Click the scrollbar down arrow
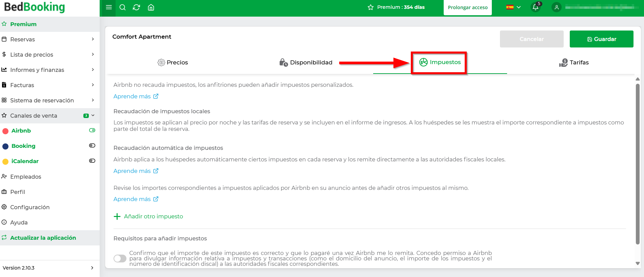The width and height of the screenshot is (644, 277). (x=638, y=263)
